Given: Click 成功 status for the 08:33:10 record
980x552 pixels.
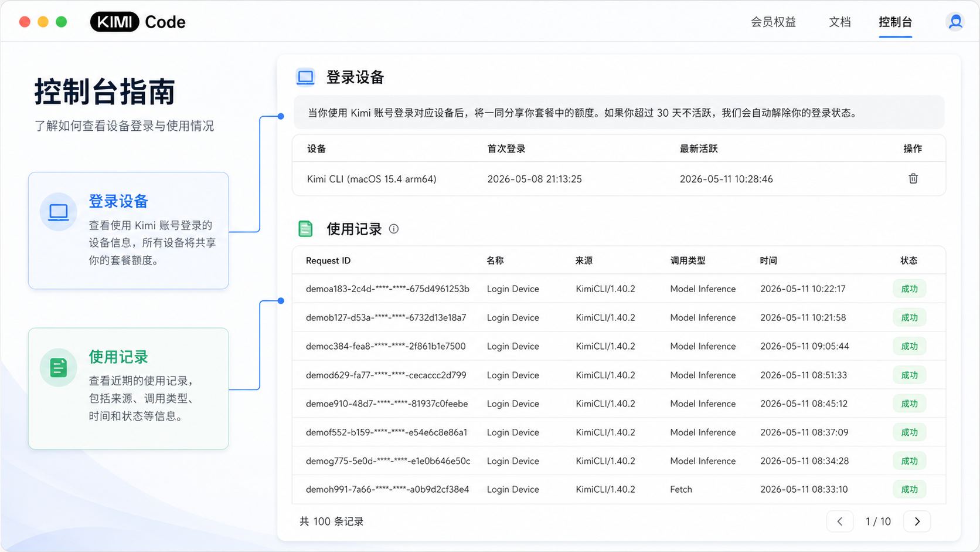Looking at the screenshot, I should tap(910, 489).
